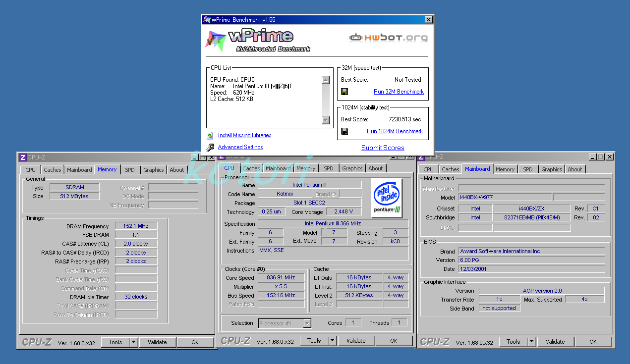Screen dimensions: 630x364
Task: Minimize the Mainboard CPU-Z window
Action: 592,157
